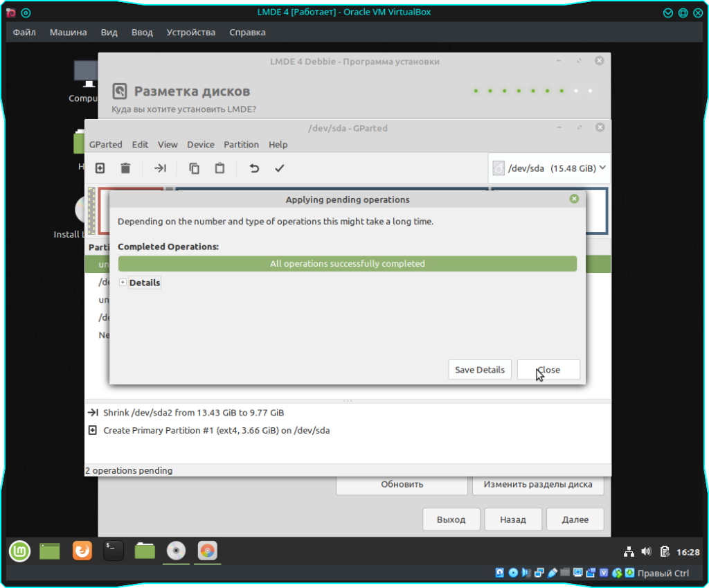The height and width of the screenshot is (588, 709).
Task: Click the Delete partition trash icon
Action: [x=125, y=168]
